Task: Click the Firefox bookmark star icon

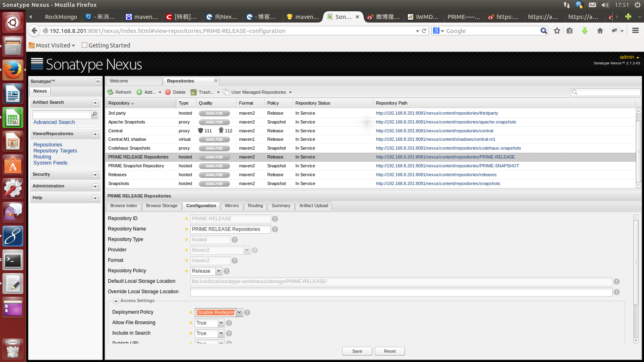Action: [557, 31]
